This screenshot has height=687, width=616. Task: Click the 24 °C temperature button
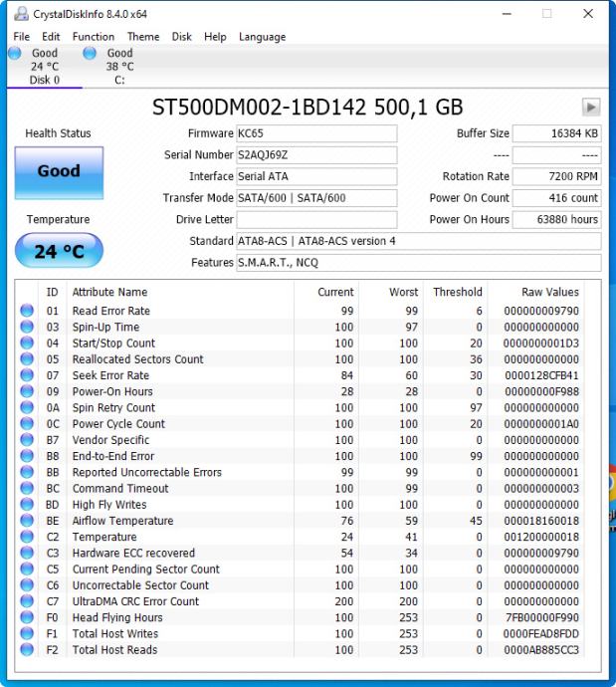[x=59, y=251]
